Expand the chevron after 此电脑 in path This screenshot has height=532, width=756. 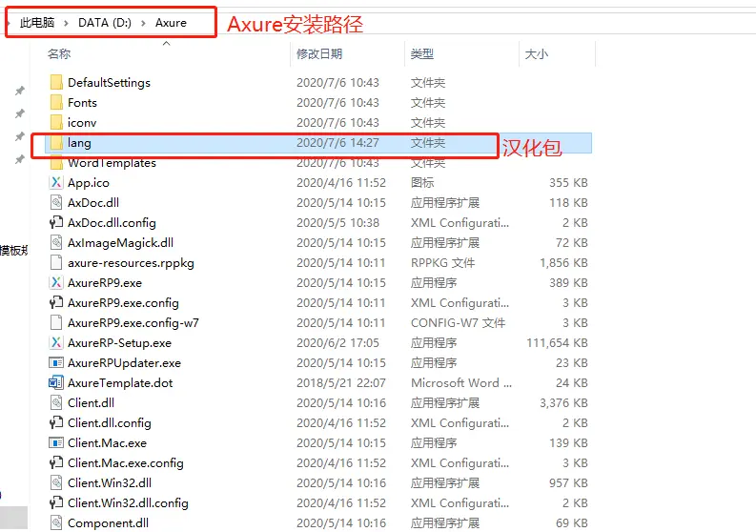66,23
